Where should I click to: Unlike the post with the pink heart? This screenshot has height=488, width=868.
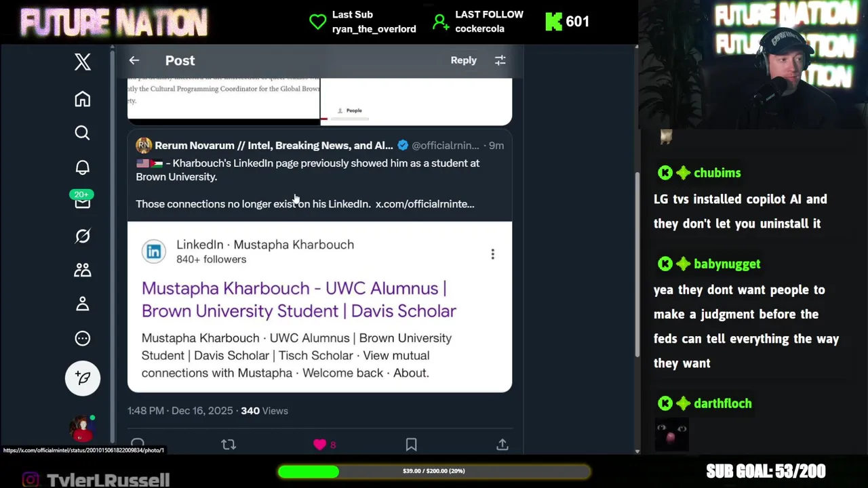pos(320,445)
